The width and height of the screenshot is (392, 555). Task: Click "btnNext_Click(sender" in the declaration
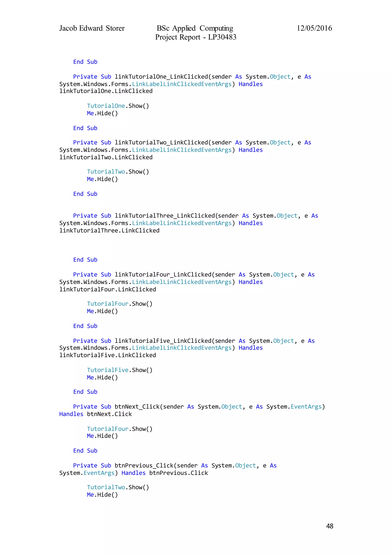[149, 407]
